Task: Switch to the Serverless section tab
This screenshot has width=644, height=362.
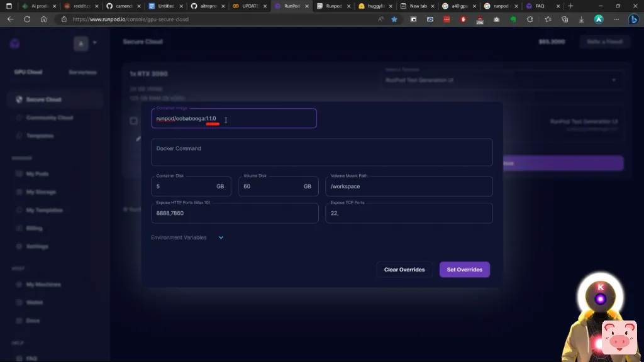Action: (82, 72)
